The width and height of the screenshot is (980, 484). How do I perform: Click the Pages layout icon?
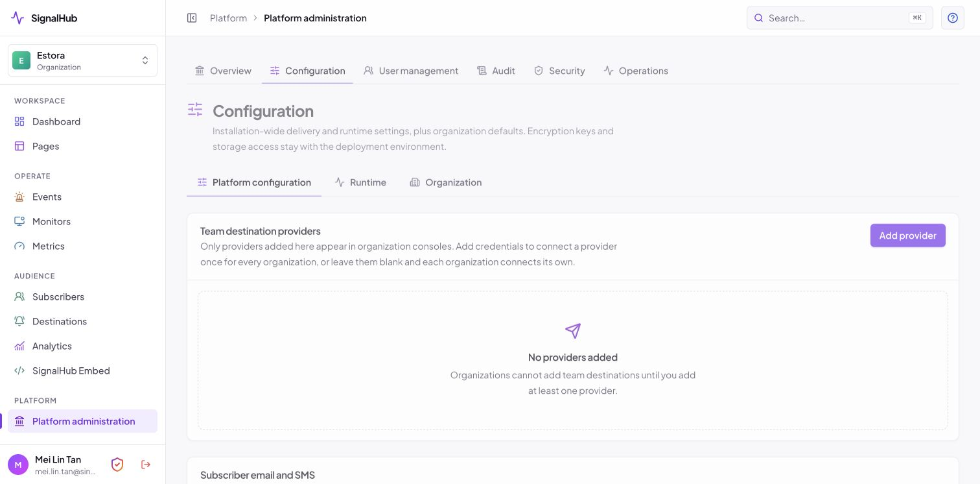tap(19, 146)
